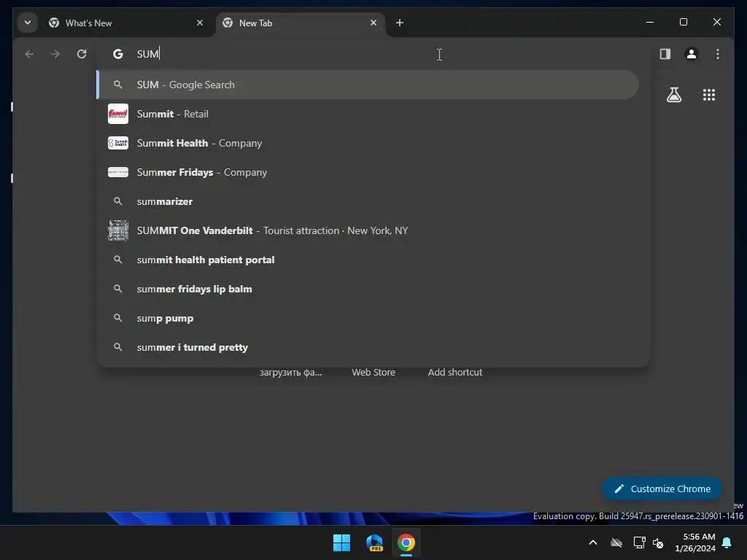Minimize the Chrome window
The width and height of the screenshot is (747, 560).
pos(650,22)
